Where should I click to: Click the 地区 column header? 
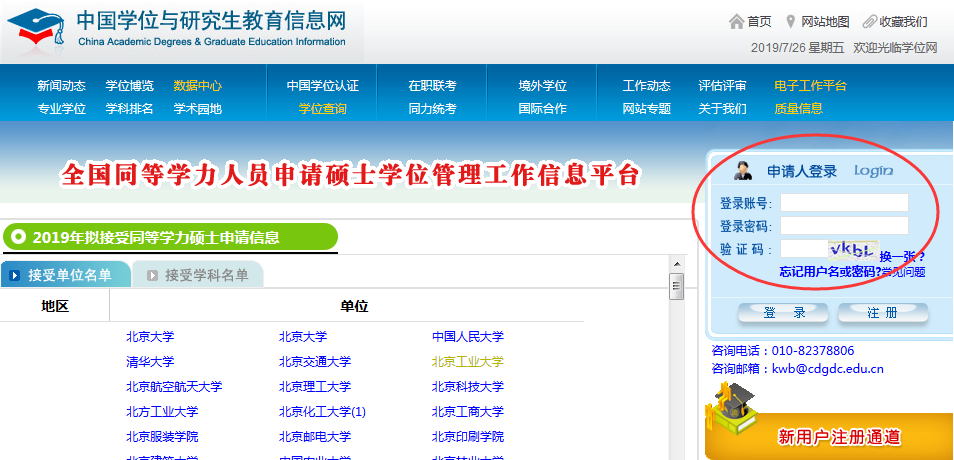55,305
